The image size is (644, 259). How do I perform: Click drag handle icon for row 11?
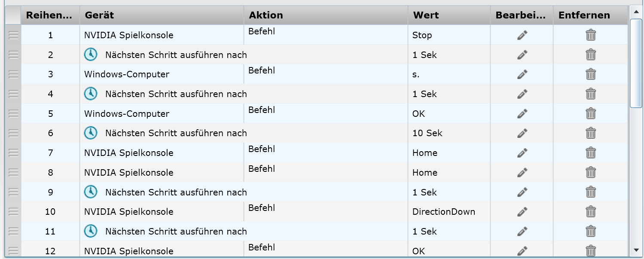[13, 232]
